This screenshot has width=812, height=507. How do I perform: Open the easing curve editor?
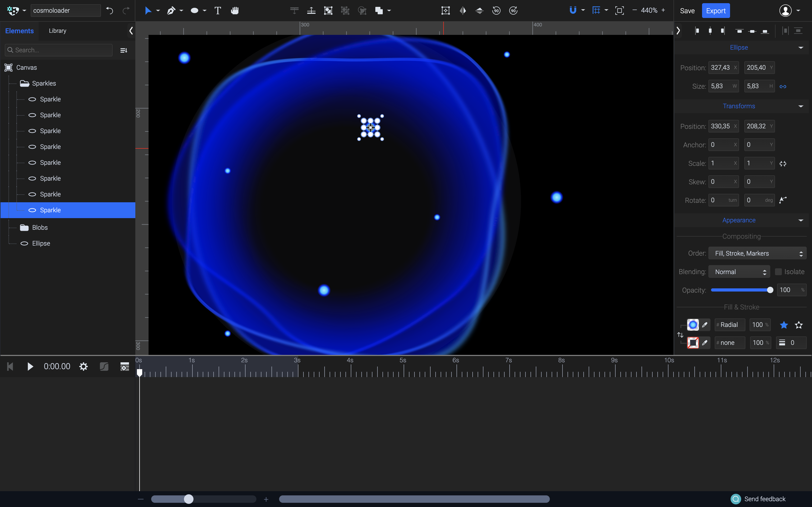(x=104, y=367)
